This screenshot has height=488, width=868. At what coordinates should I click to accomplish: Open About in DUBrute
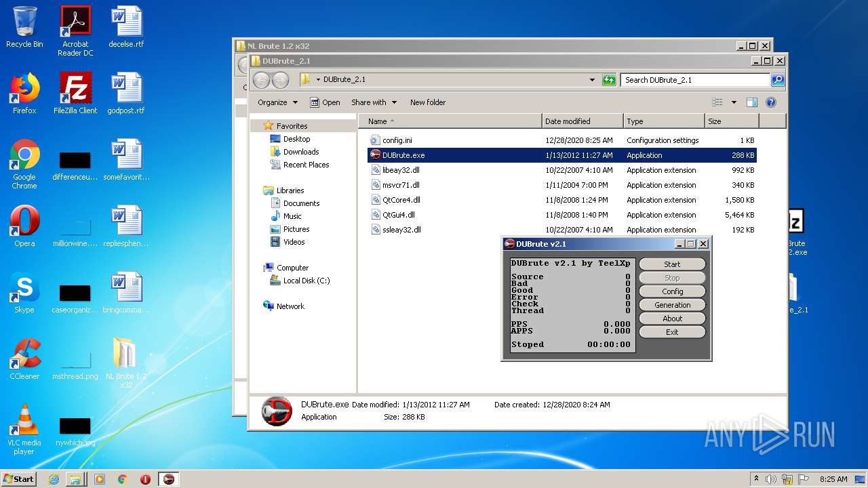click(672, 319)
